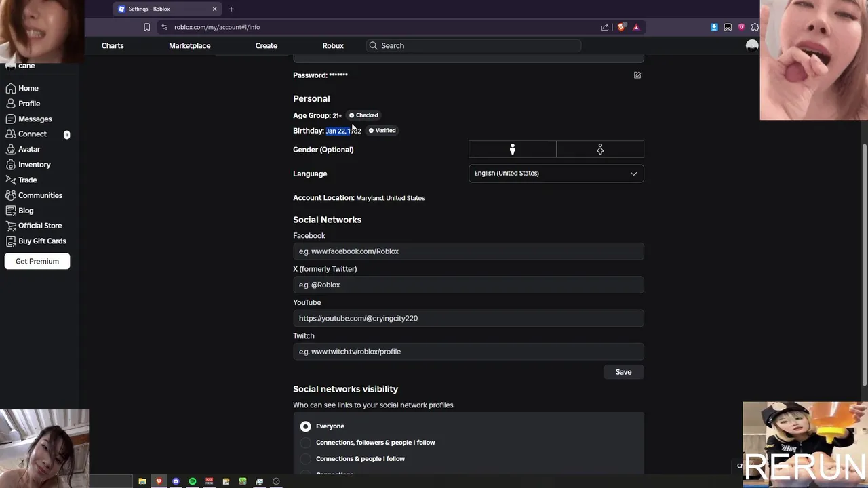The width and height of the screenshot is (868, 488).
Task: Open a new browser tab
Action: pyautogui.click(x=231, y=9)
